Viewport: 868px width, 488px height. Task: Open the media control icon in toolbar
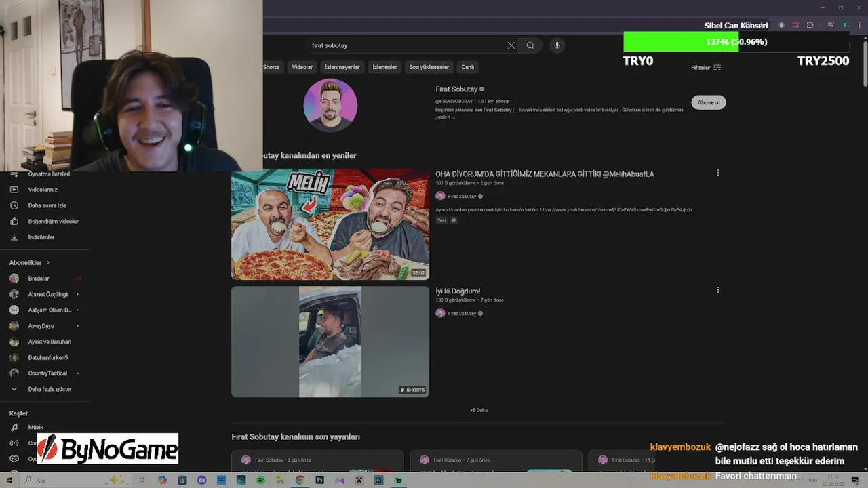831,25
